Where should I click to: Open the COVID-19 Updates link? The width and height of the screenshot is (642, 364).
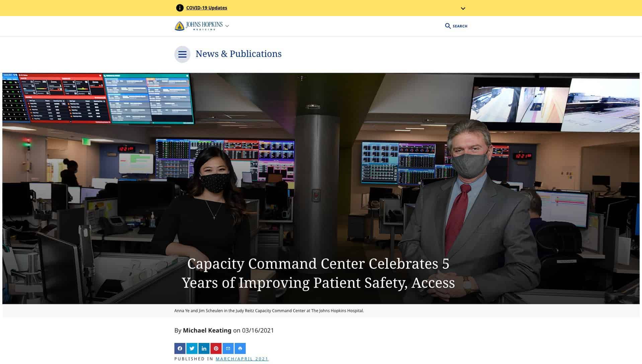pos(207,8)
